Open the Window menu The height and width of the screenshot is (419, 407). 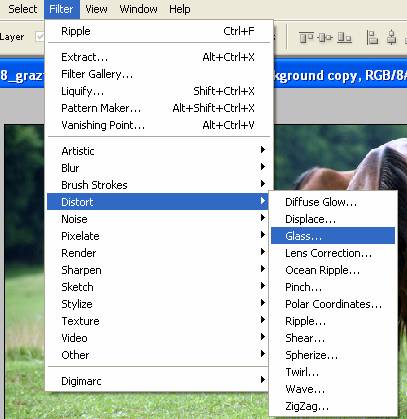138,9
